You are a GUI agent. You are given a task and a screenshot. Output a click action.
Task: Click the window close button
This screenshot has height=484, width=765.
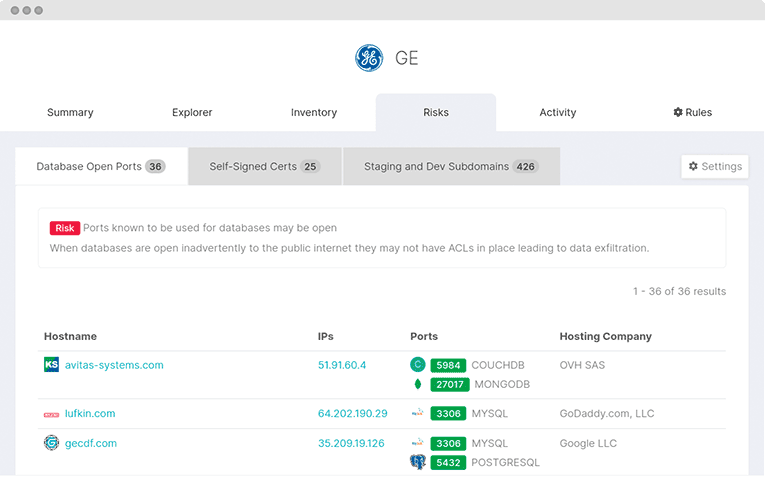[x=15, y=10]
